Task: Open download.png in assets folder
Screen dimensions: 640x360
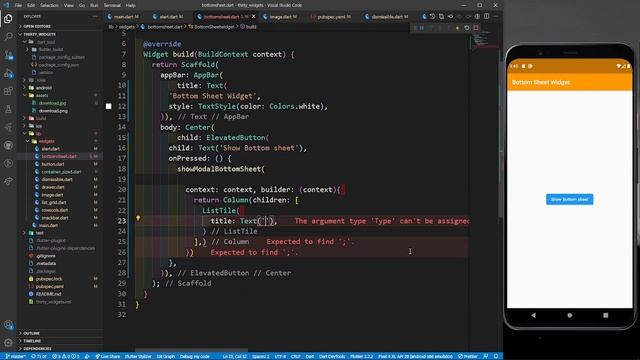Action: pyautogui.click(x=53, y=111)
